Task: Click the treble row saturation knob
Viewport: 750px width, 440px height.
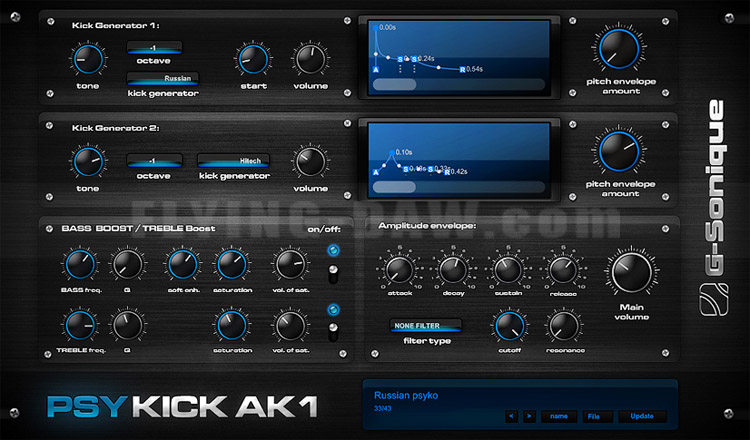Action: click(x=232, y=325)
